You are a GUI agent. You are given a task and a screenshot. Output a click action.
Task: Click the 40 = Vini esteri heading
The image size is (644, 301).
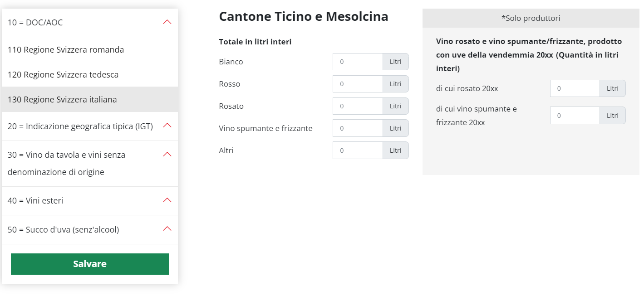click(x=35, y=200)
